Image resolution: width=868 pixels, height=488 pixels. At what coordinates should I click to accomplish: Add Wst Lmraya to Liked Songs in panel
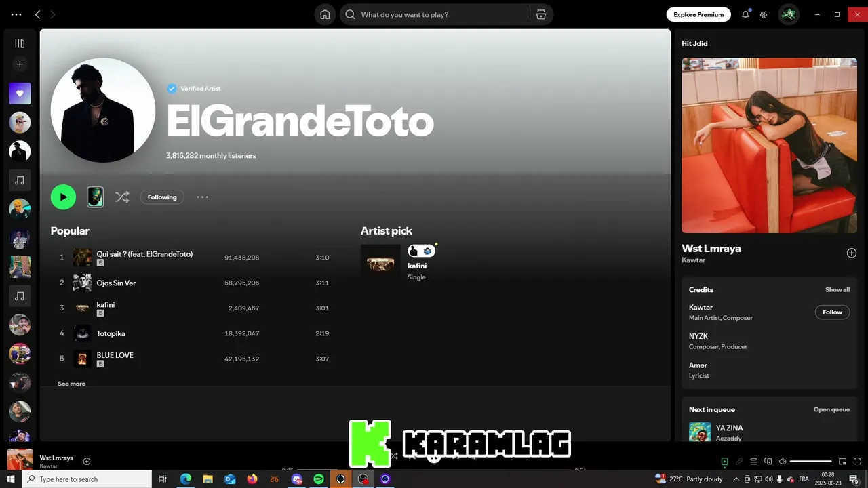point(852,253)
